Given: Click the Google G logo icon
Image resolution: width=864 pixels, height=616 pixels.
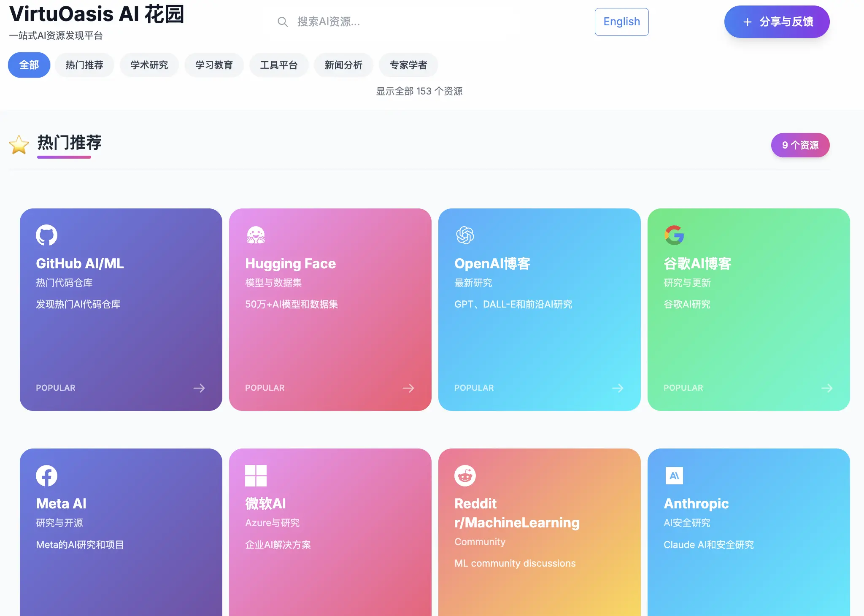Looking at the screenshot, I should pos(674,235).
